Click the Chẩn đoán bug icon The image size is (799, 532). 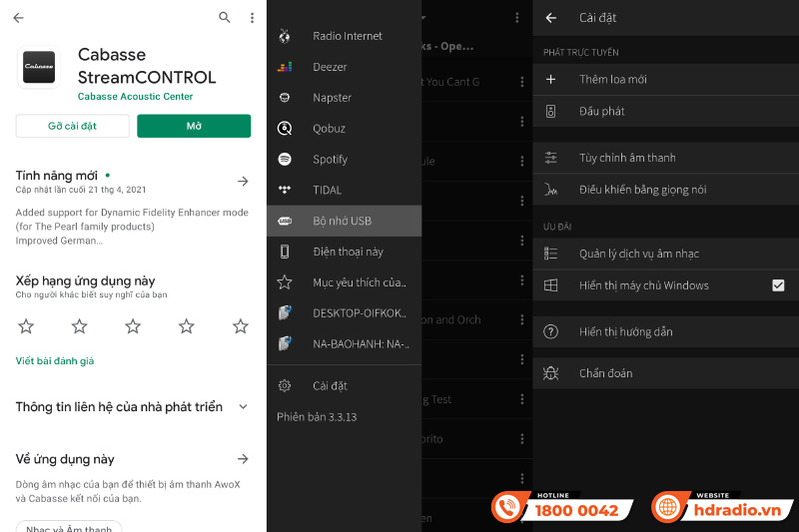pos(550,373)
